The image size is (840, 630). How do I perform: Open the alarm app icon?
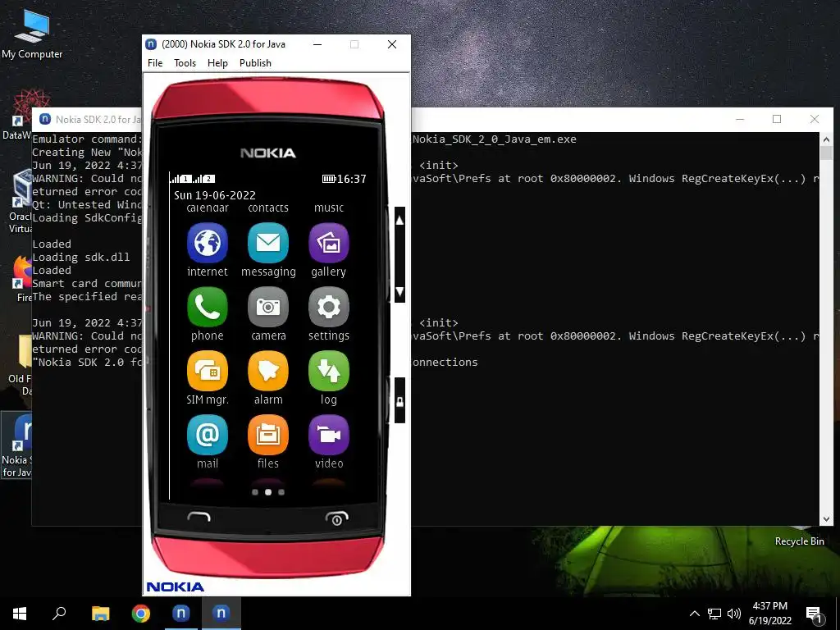pos(268,371)
